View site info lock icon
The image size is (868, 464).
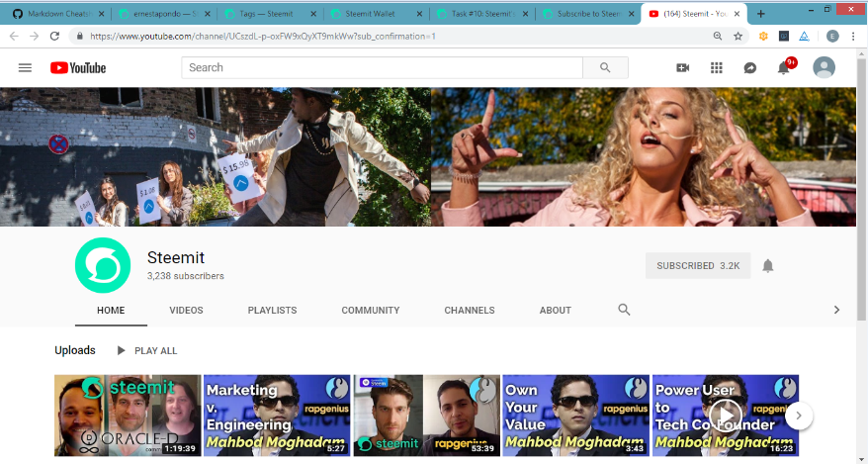click(80, 36)
